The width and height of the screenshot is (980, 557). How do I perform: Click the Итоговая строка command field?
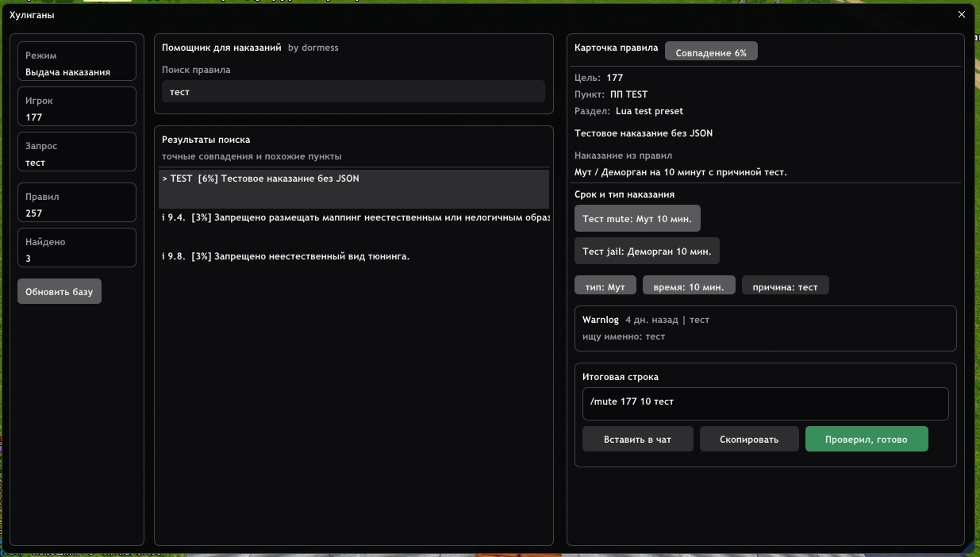coord(765,403)
